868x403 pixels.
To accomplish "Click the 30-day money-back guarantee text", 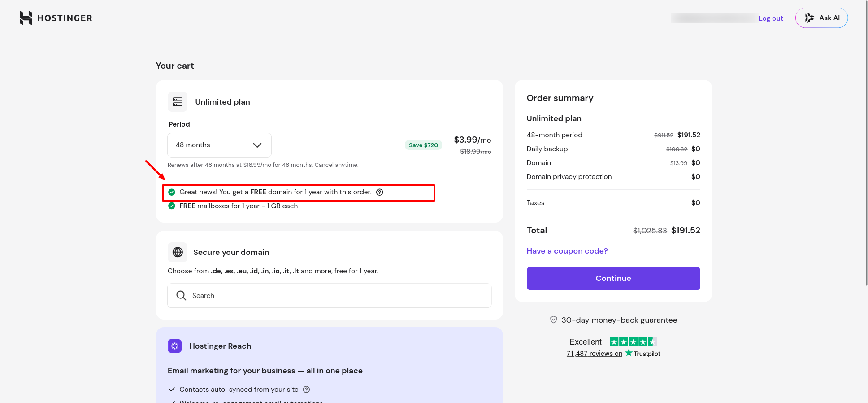I will (x=619, y=320).
